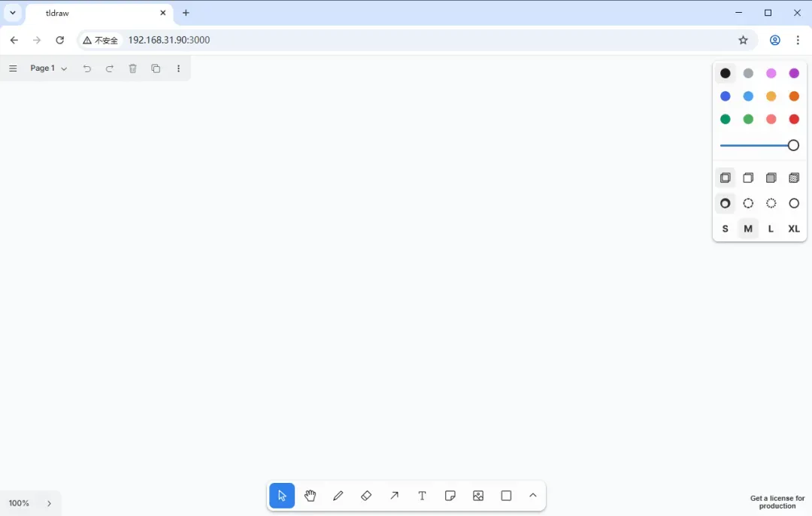This screenshot has height=516, width=812.
Task: Select the Rectangle shape tool
Action: pyautogui.click(x=506, y=496)
